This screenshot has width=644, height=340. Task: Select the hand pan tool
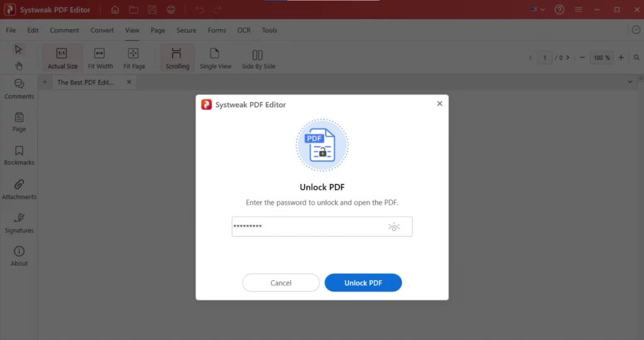[x=19, y=65]
